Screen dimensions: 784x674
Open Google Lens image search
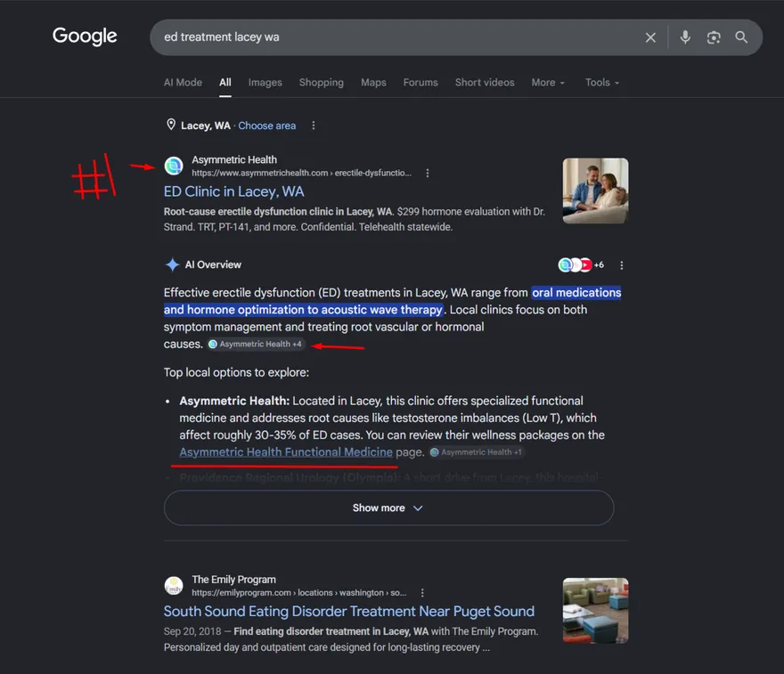714,37
